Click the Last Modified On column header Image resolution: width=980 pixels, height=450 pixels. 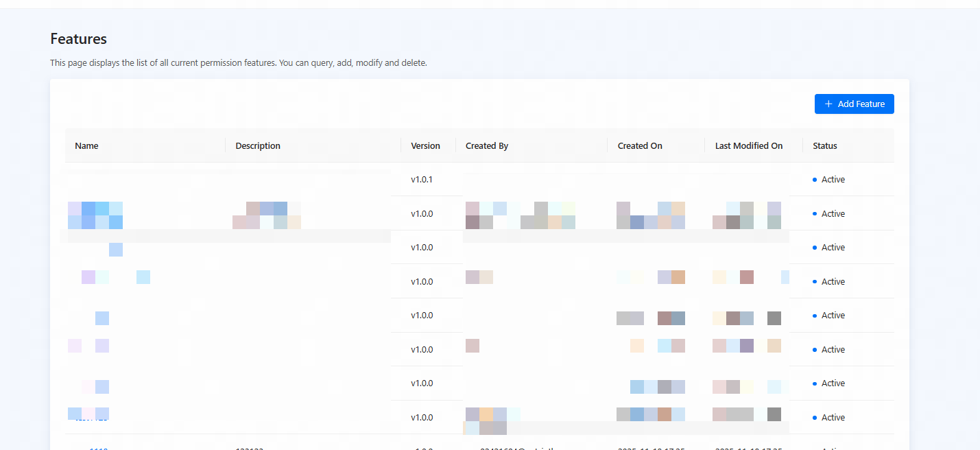[x=749, y=145]
